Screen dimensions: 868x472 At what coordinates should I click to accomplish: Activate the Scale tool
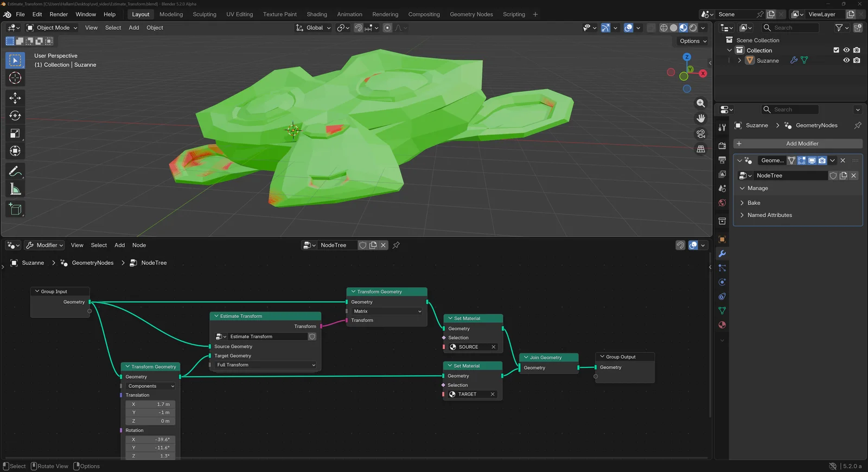click(x=15, y=133)
